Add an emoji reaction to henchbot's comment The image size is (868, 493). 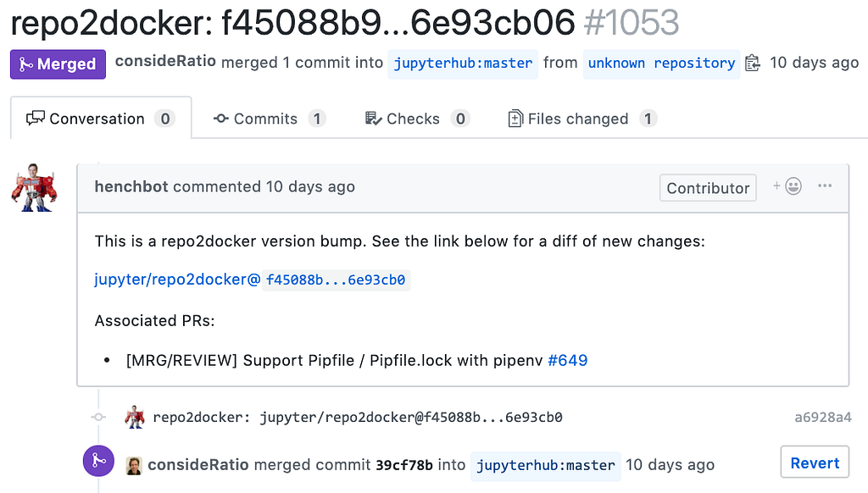[x=787, y=186]
